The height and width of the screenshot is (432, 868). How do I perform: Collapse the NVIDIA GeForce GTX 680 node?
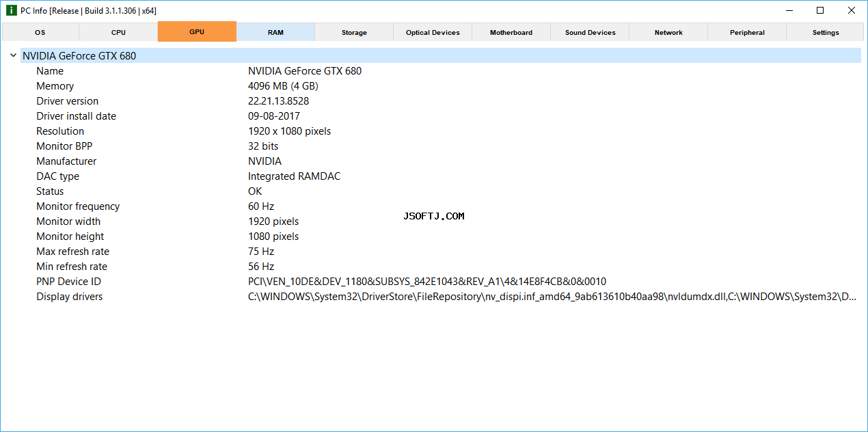click(13, 56)
